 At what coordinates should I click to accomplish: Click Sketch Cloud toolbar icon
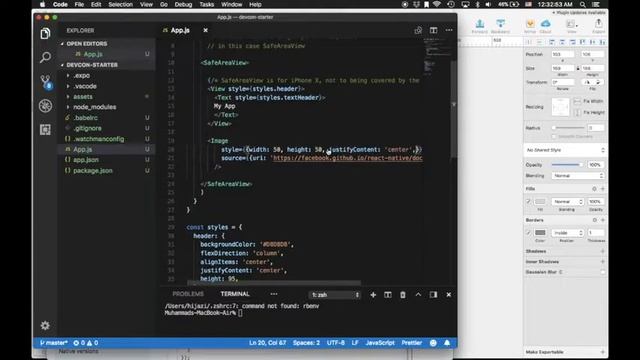pos(545,27)
